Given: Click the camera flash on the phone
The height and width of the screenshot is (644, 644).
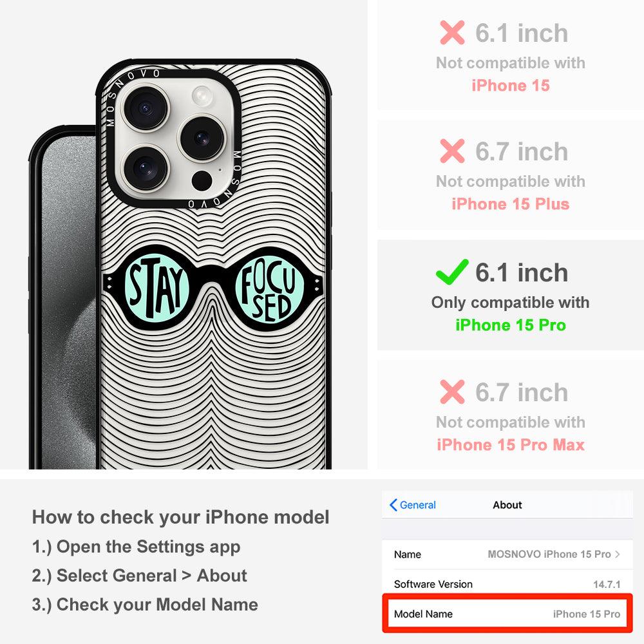Looking at the screenshot, I should coord(202,96).
